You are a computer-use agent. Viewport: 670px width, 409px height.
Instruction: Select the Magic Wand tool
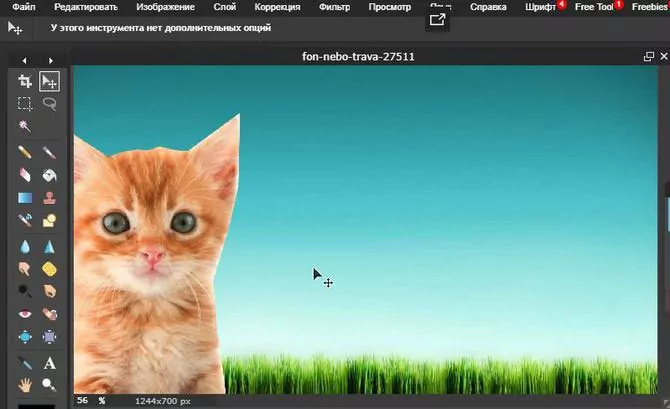pyautogui.click(x=25, y=126)
